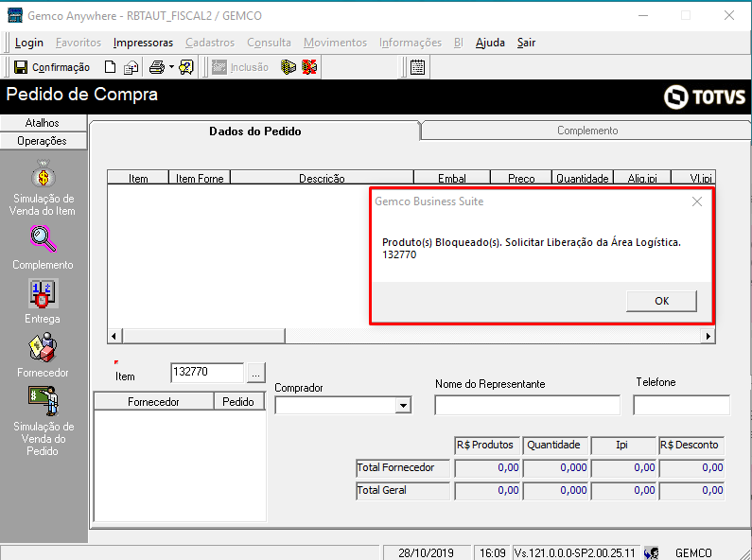Click the status bar time 16:09
Image resolution: width=752 pixels, height=560 pixels.
(x=493, y=552)
